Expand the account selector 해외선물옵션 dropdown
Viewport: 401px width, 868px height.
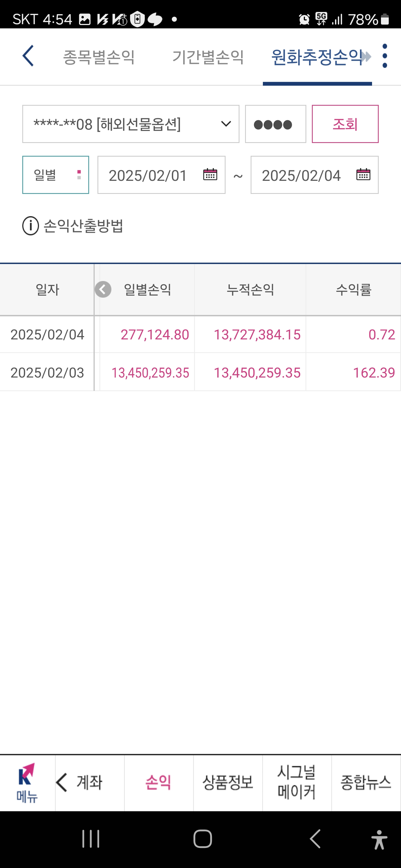coord(131,124)
